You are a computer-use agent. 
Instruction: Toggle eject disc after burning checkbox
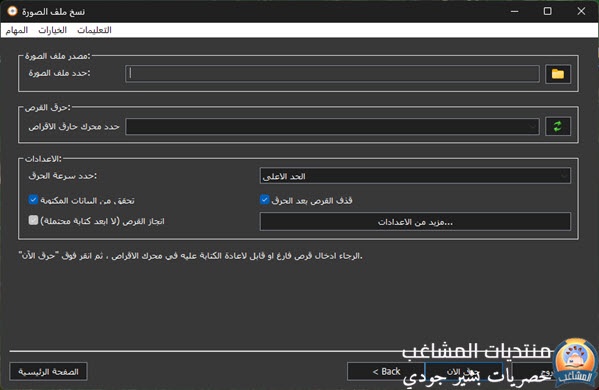(264, 199)
